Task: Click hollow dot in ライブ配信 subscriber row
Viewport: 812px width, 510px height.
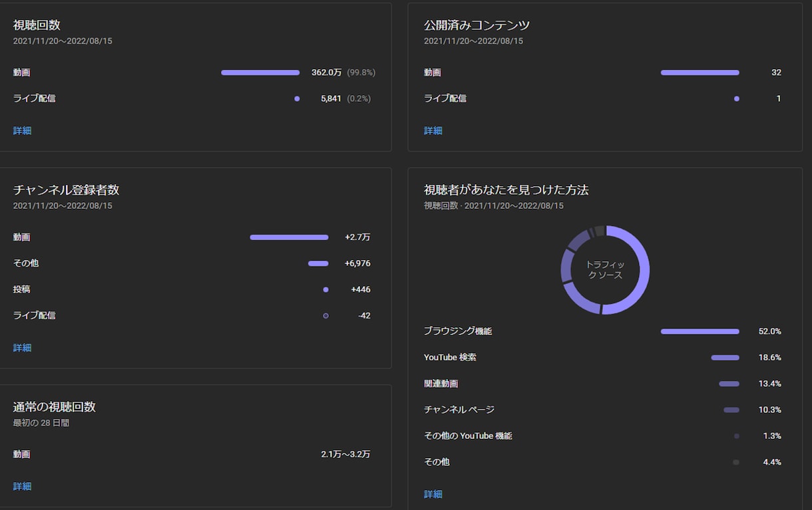Action: point(325,316)
